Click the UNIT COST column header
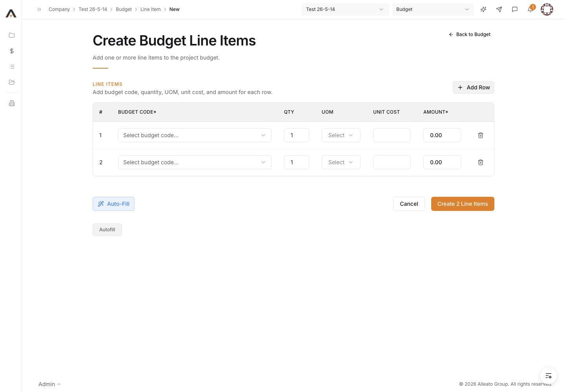The width and height of the screenshot is (565, 392). tap(386, 112)
